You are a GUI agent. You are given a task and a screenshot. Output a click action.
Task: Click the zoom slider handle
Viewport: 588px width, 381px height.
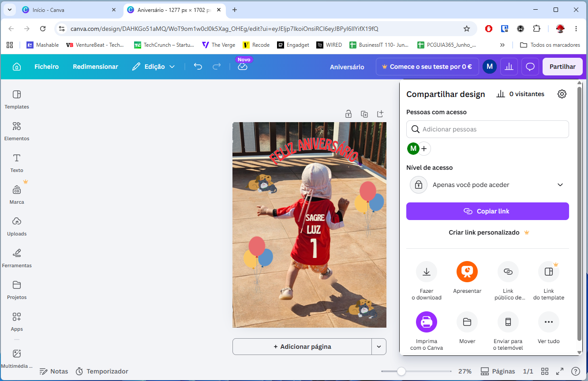[401, 371]
